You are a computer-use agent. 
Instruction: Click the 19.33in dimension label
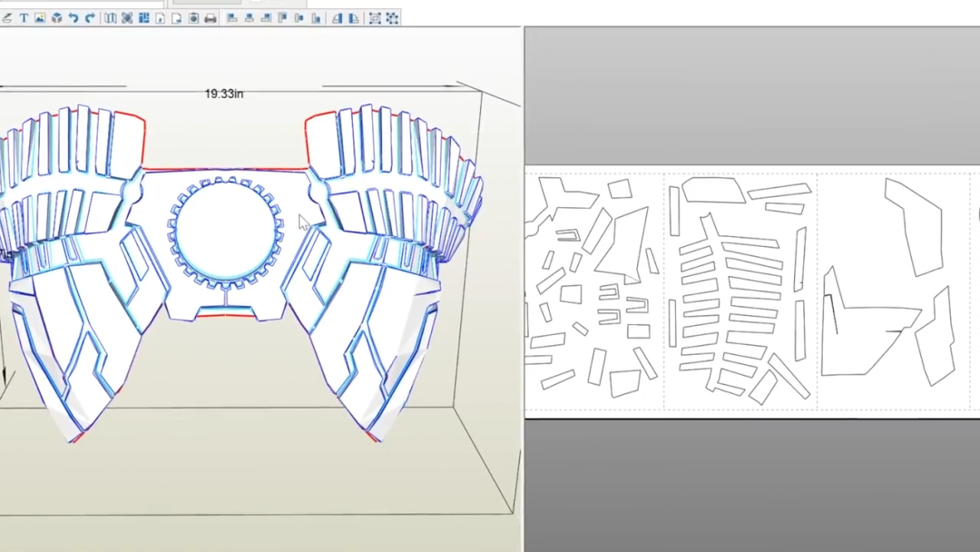(x=224, y=94)
